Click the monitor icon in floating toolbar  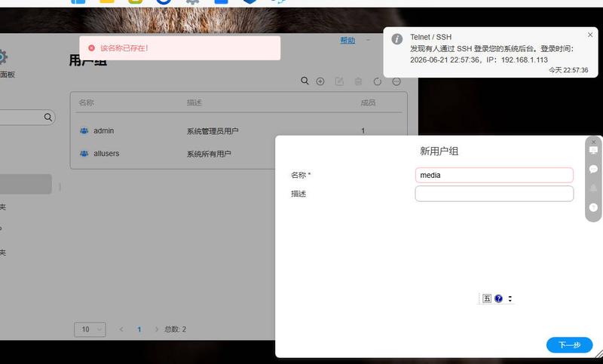click(593, 150)
